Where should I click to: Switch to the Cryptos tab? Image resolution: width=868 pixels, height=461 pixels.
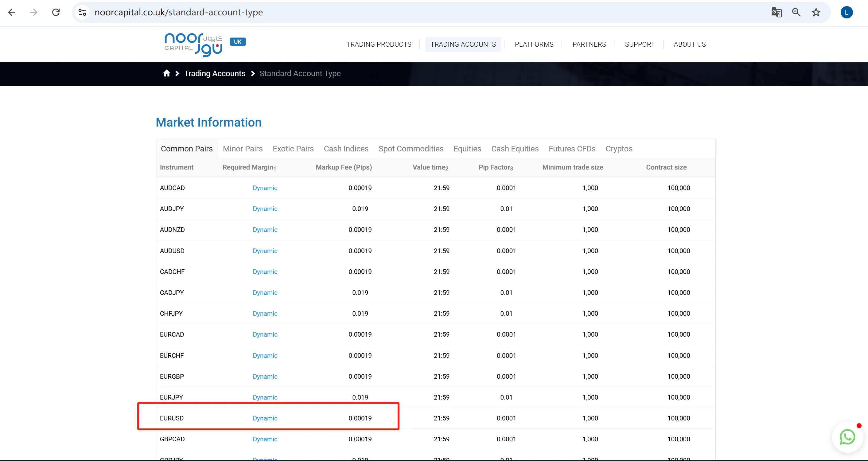point(619,149)
